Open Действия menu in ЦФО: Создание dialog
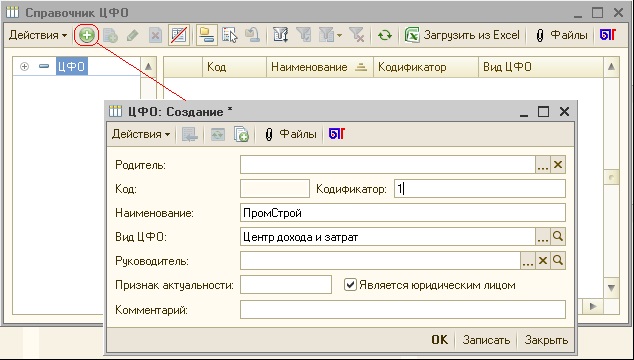Viewport: 634px width, 360px height. (x=141, y=134)
